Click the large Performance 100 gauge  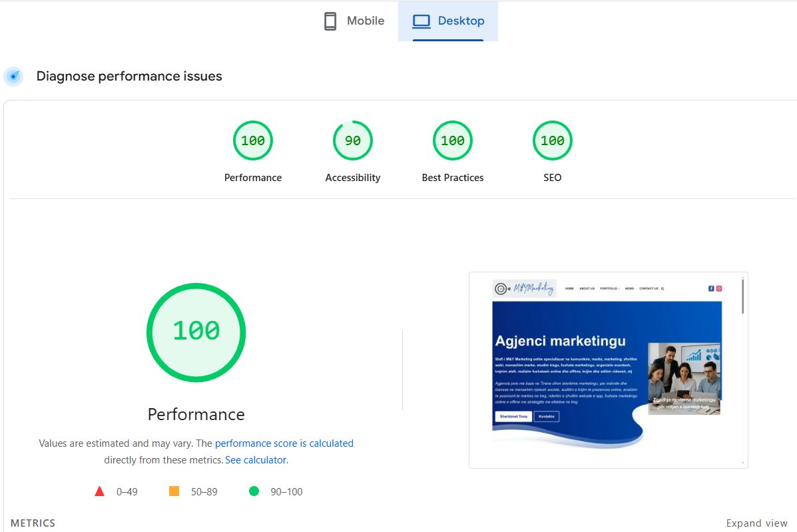point(196,332)
